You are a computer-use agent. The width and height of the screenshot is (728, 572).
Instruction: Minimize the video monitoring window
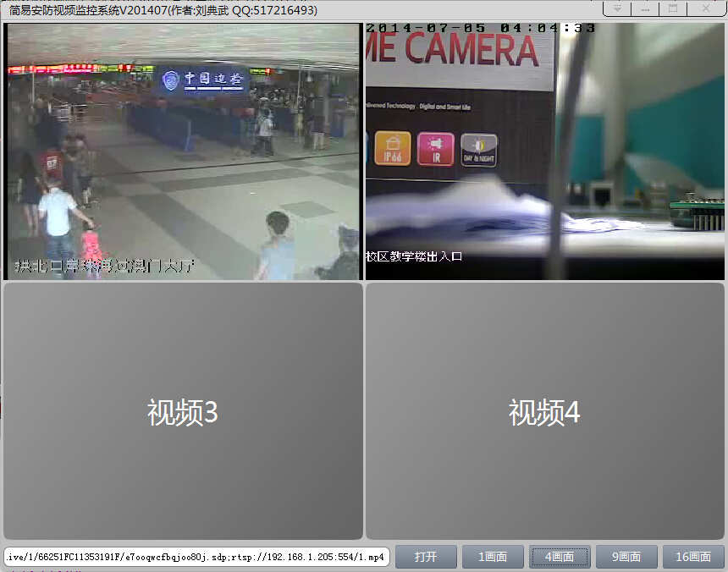pos(645,8)
